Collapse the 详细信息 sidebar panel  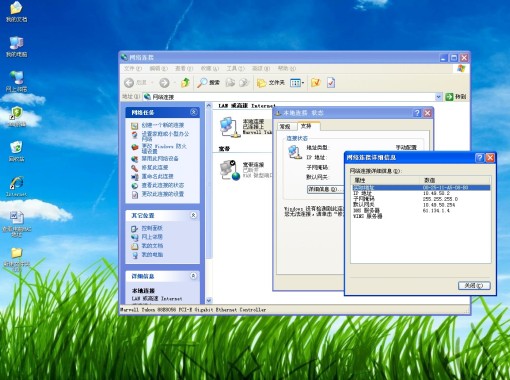pos(194,276)
